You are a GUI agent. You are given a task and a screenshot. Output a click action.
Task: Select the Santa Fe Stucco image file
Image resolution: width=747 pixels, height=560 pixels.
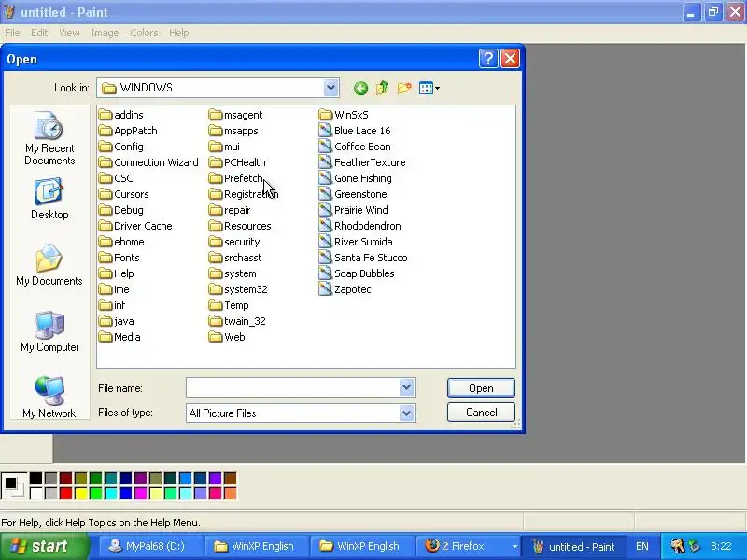click(363, 258)
